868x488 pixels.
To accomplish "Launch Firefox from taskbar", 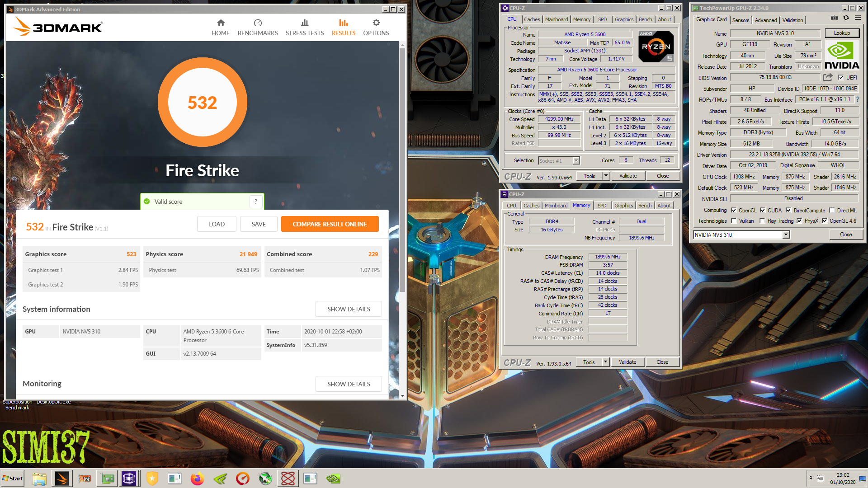I will coord(197,479).
